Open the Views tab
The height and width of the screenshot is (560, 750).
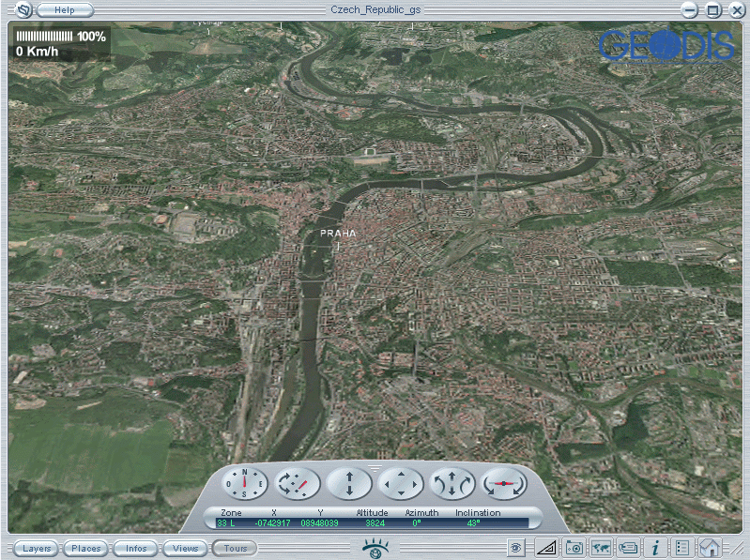tap(186, 548)
